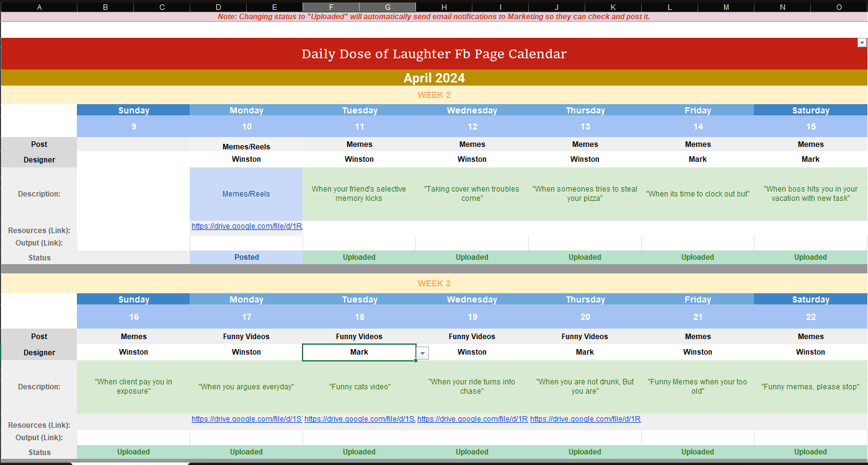868x465 pixels.
Task: Click the Week 2 "Description:" row label
Action: click(39, 194)
